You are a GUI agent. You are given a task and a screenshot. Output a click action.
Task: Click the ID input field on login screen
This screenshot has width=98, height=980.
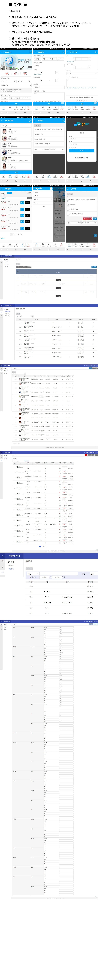click(82, 139)
